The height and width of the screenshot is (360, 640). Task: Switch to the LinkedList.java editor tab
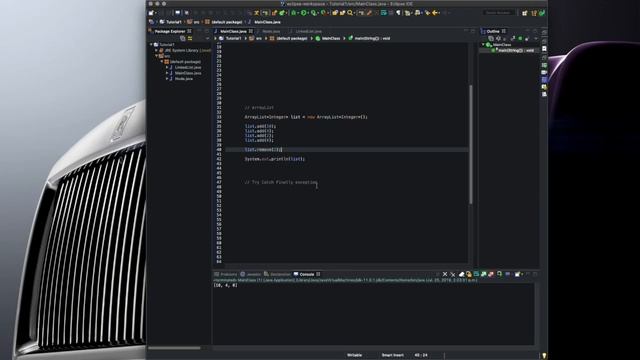pyautogui.click(x=308, y=31)
